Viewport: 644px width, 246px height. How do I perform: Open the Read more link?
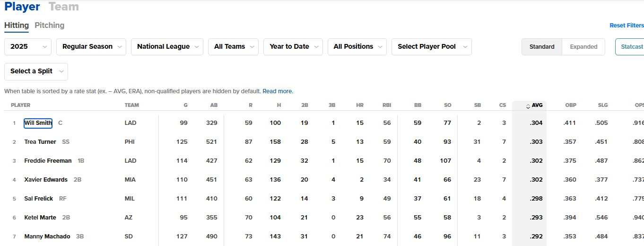click(278, 91)
